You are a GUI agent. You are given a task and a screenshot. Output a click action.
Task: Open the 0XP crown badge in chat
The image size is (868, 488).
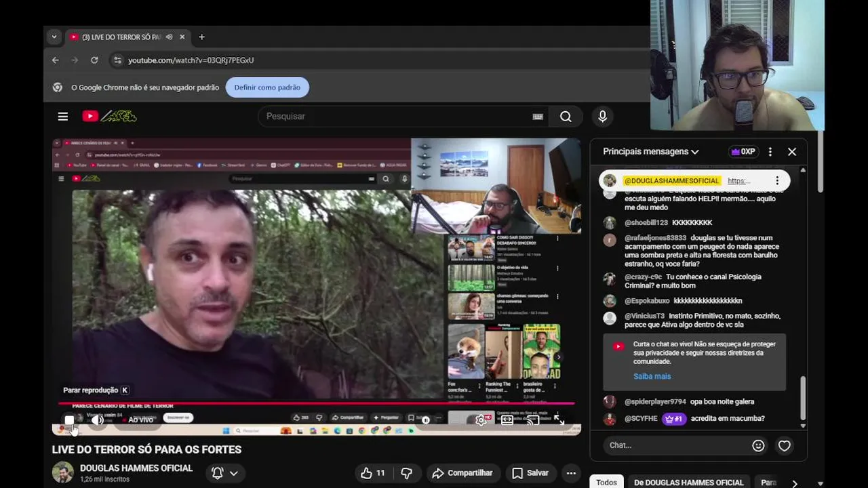click(x=743, y=152)
